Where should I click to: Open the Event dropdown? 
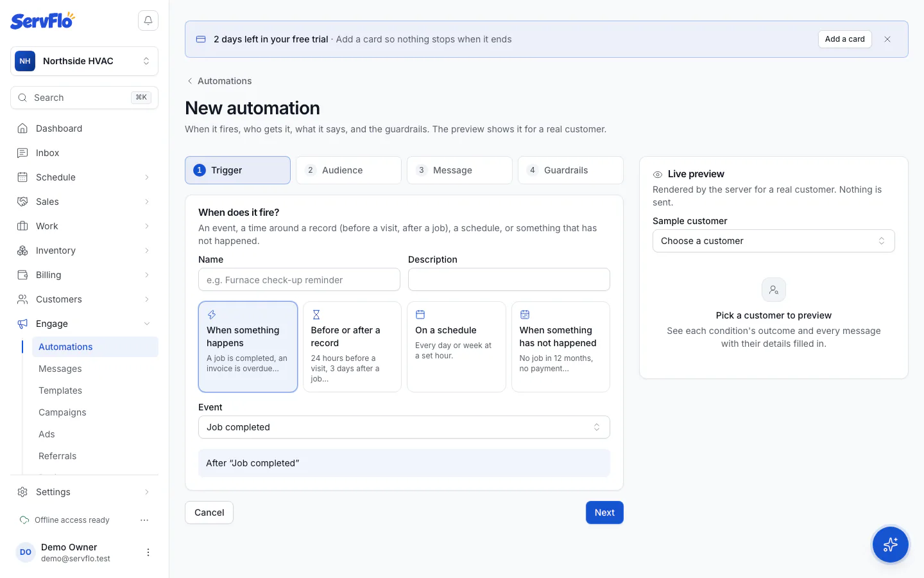tap(404, 427)
